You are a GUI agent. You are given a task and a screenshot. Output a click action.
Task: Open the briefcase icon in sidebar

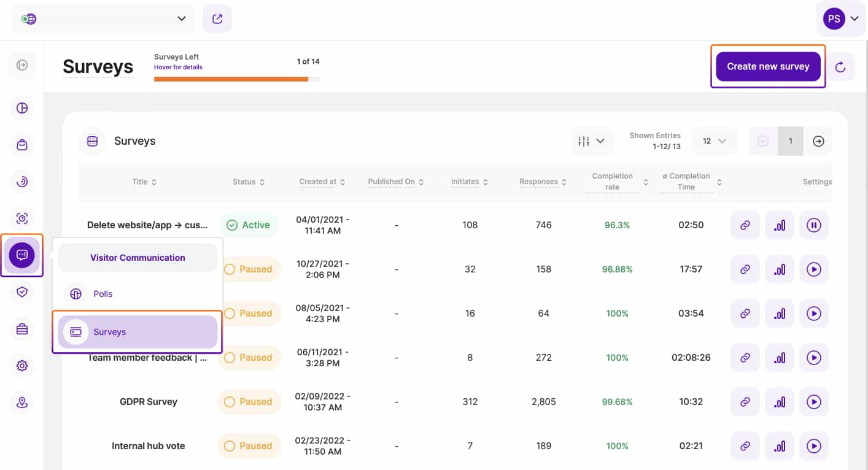pyautogui.click(x=22, y=329)
